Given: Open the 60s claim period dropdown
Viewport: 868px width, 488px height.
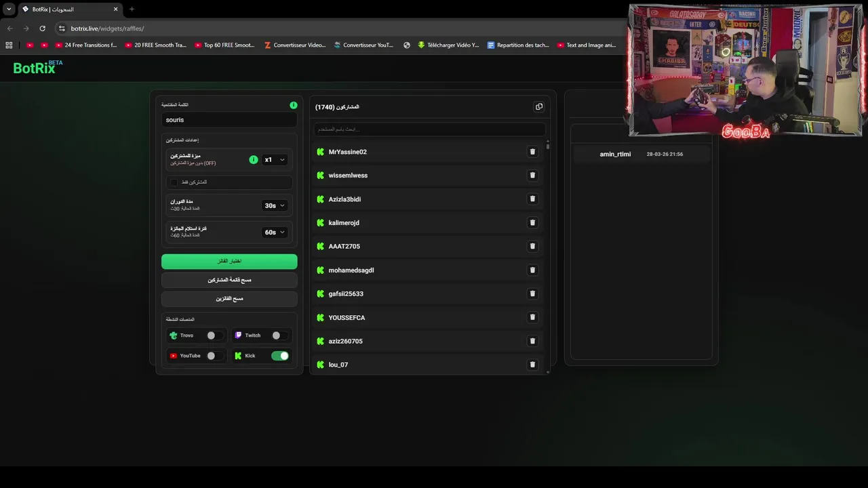Looking at the screenshot, I should point(275,232).
